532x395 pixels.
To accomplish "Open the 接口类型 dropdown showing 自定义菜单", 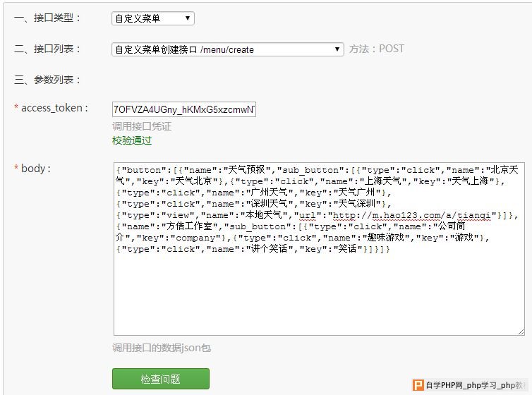I will tap(153, 18).
